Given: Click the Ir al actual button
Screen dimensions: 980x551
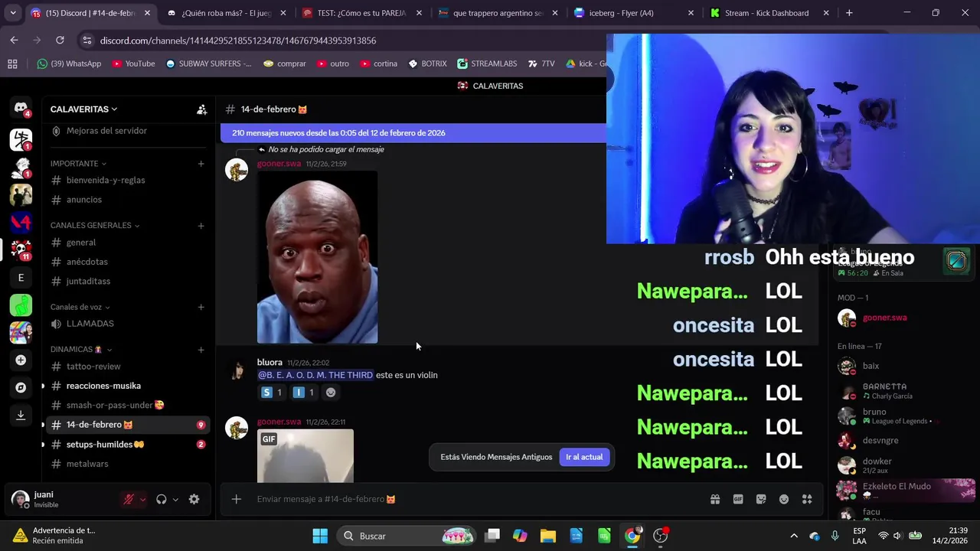Looking at the screenshot, I should click(x=584, y=457).
